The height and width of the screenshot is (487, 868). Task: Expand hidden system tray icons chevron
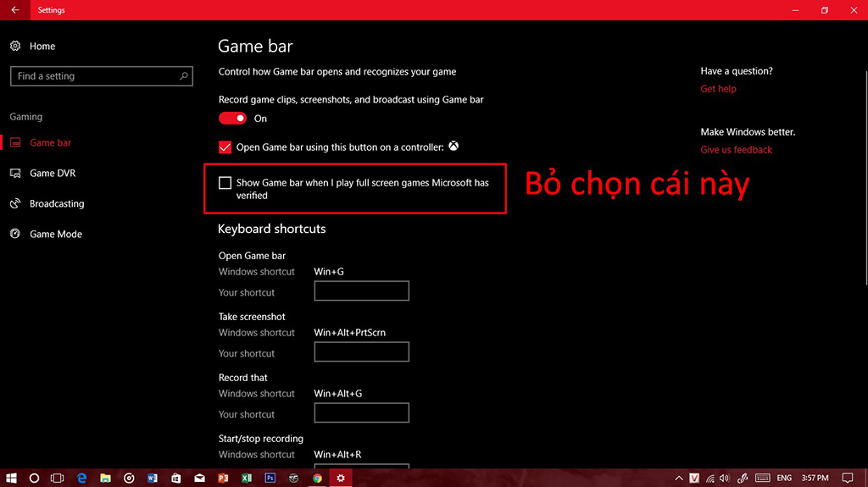click(x=681, y=478)
